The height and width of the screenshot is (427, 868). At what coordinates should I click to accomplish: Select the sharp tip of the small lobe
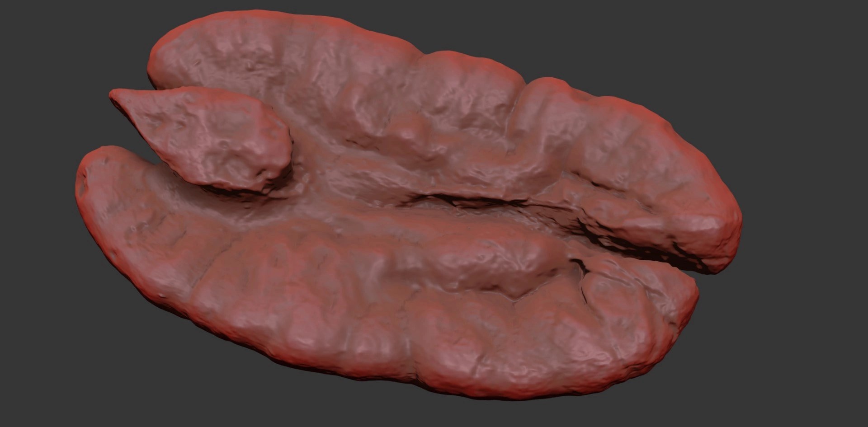click(113, 94)
